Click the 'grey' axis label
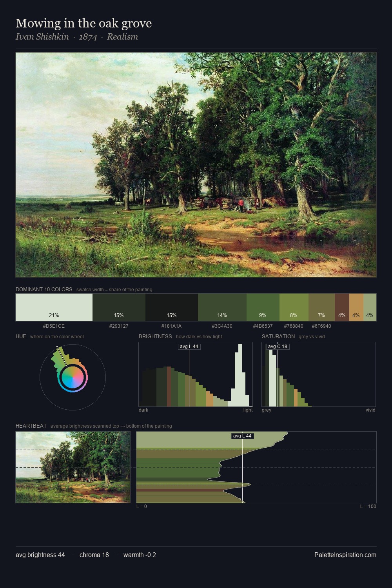The width and height of the screenshot is (392, 588). (x=267, y=410)
